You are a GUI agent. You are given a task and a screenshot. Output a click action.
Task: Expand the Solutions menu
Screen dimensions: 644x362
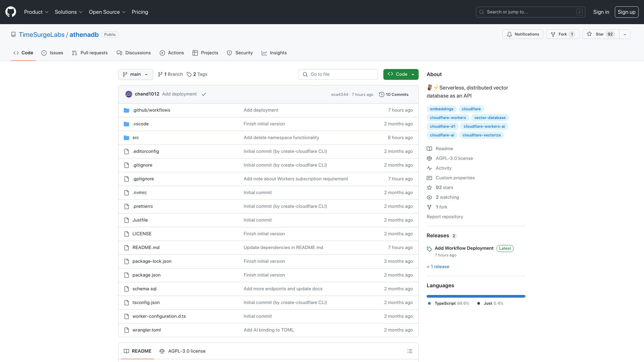click(x=68, y=12)
